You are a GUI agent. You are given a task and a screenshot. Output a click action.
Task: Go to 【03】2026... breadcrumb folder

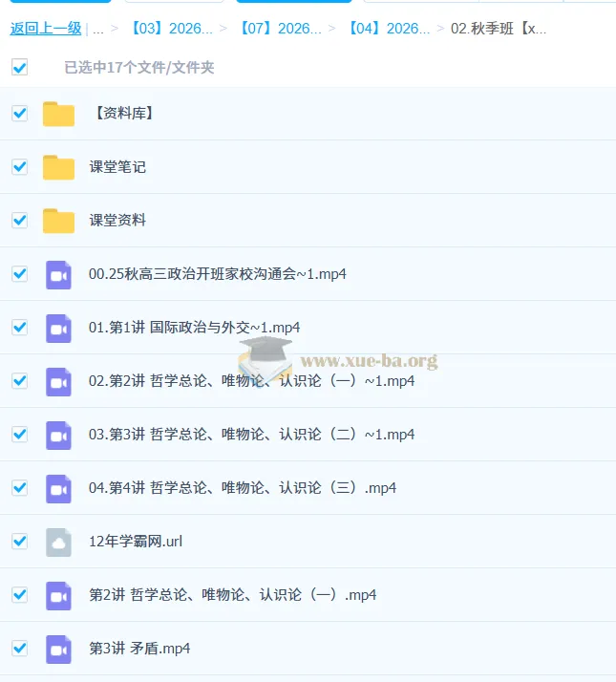pyautogui.click(x=172, y=29)
